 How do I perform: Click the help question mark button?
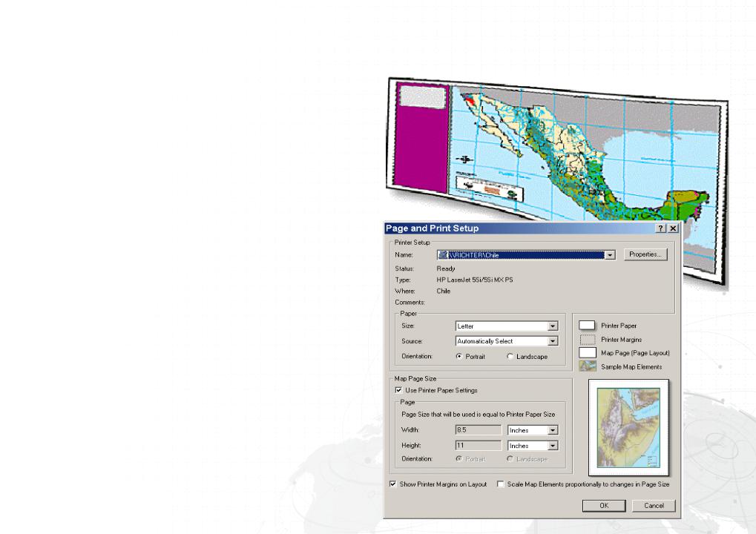[x=661, y=228]
